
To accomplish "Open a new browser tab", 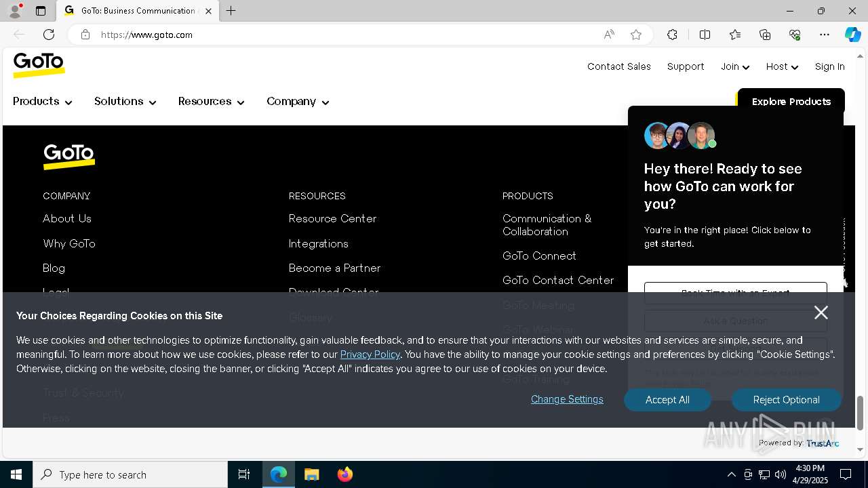I will (x=231, y=11).
